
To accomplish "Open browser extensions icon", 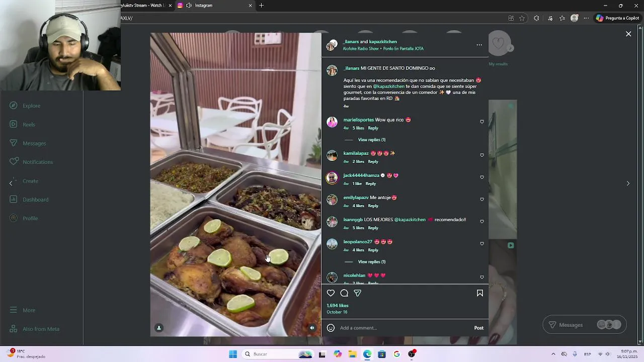I will coord(536,18).
